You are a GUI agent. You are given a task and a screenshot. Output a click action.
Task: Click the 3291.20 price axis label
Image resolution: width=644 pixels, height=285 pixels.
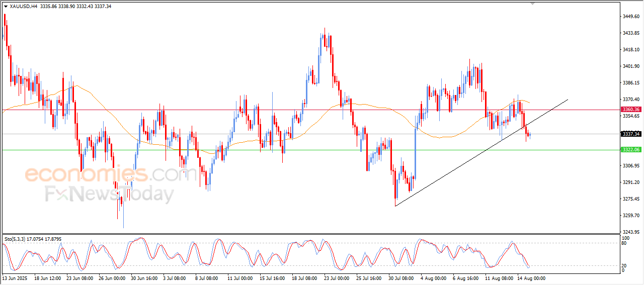coord(630,182)
